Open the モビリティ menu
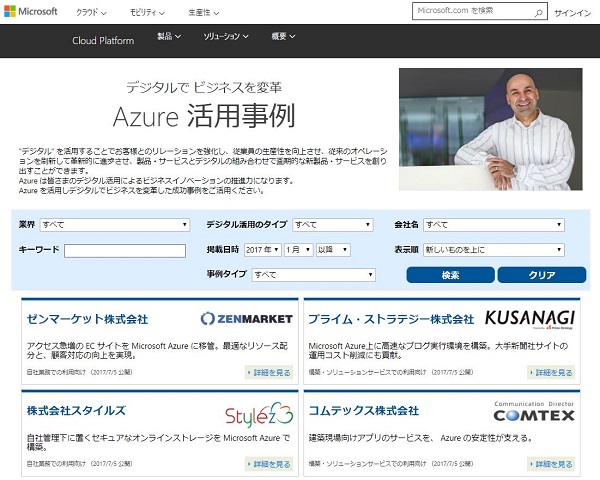Viewport: 600px width, 480px height. [x=147, y=13]
